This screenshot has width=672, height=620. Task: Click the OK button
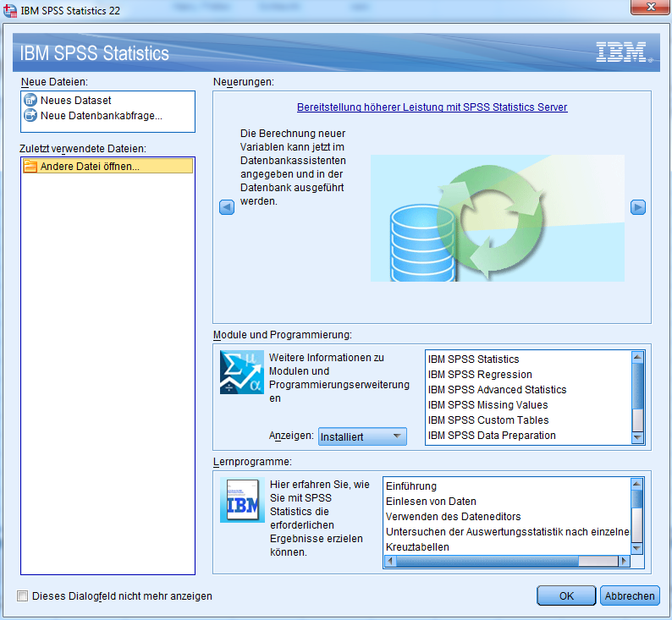point(566,595)
